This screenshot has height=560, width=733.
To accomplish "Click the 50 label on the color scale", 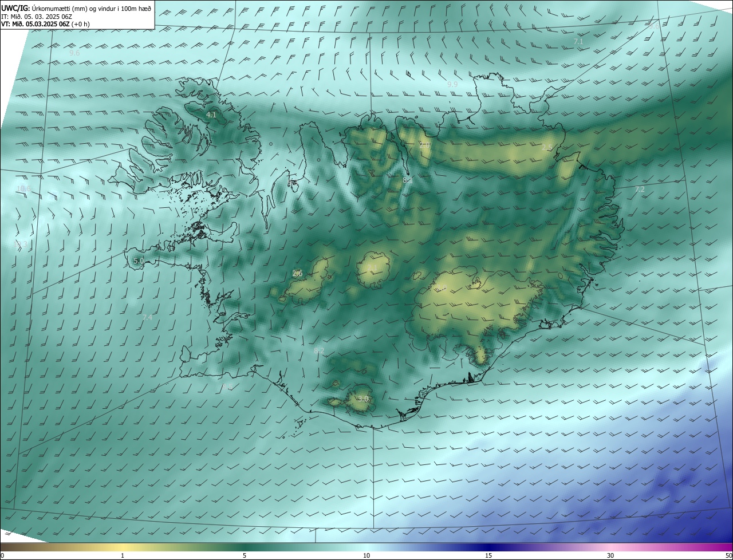I will (728, 555).
